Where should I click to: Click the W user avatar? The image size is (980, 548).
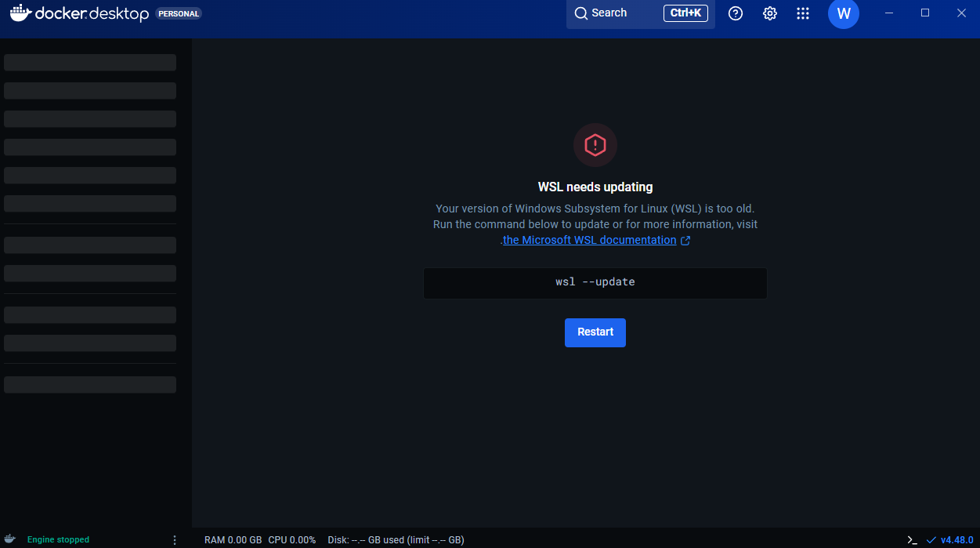click(x=844, y=13)
